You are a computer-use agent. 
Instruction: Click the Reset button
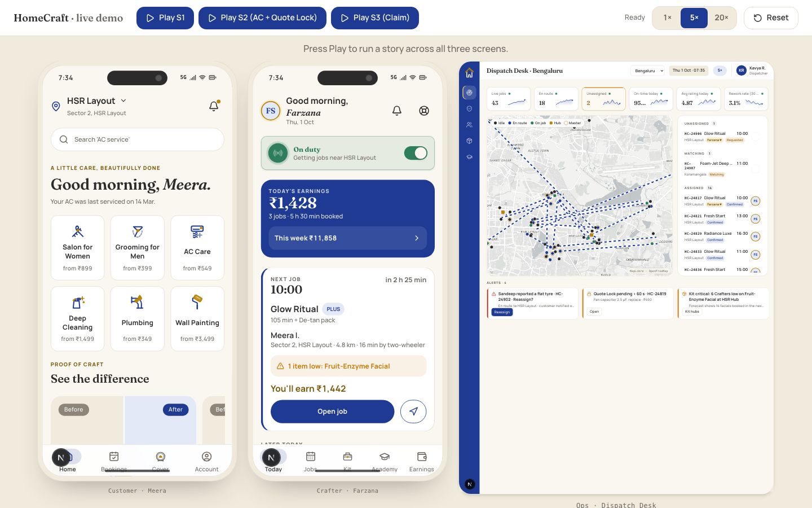pyautogui.click(x=771, y=18)
